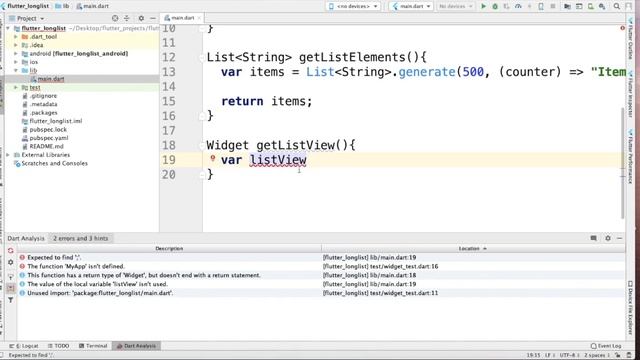Open the main.dart run configuration dropdown
Image resolution: width=640 pixels, height=360 pixels.
[411, 6]
